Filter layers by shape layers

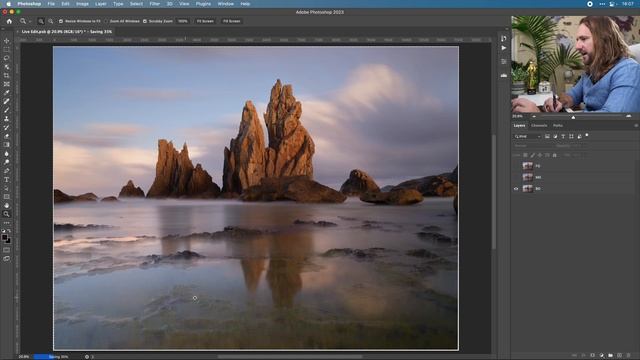click(571, 136)
